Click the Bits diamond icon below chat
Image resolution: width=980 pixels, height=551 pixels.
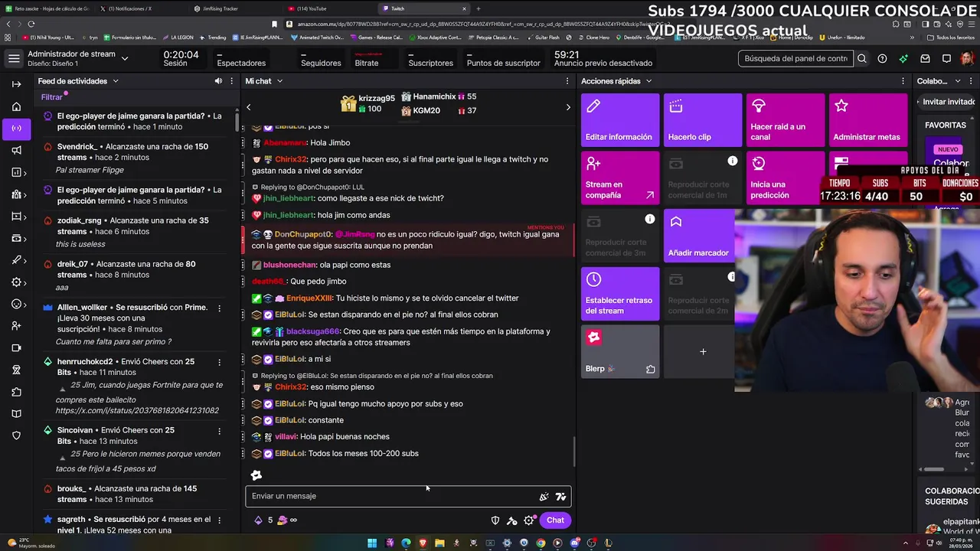tap(258, 520)
